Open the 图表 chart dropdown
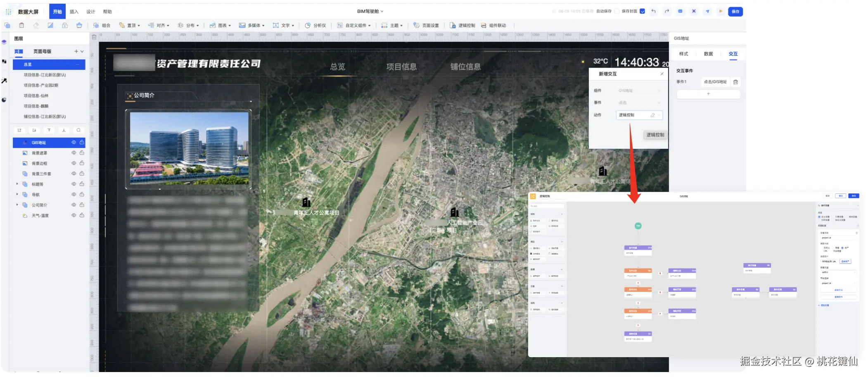Viewport: 868px width, 377px height. click(221, 25)
